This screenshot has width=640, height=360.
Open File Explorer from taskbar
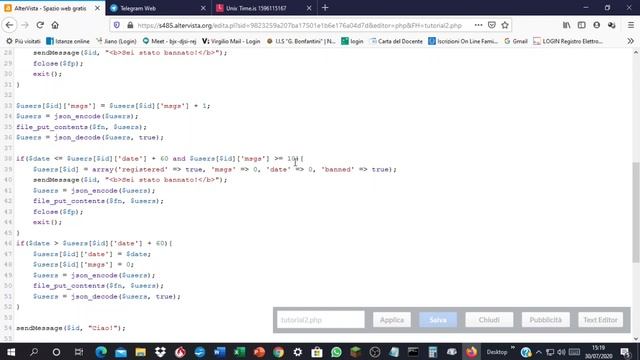(x=140, y=352)
